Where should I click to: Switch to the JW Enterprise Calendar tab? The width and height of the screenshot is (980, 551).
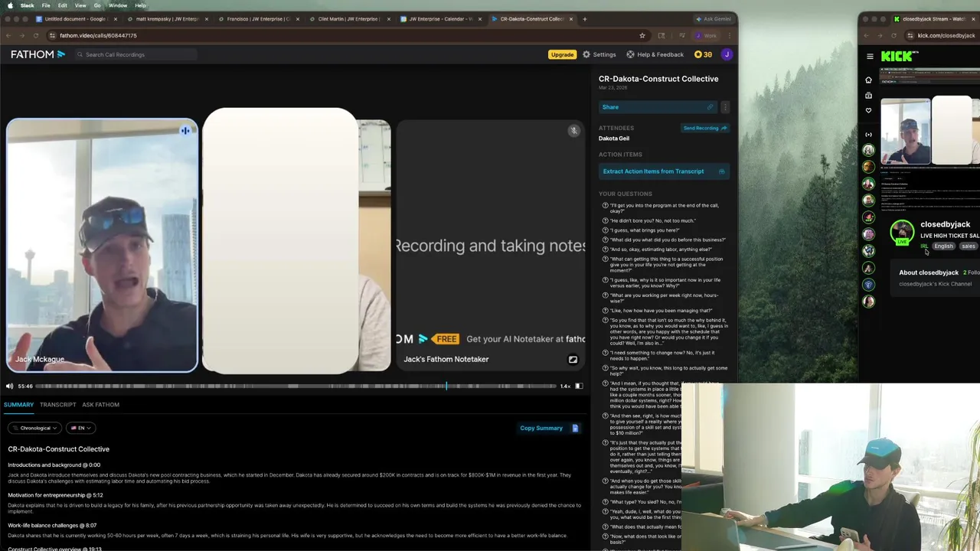pos(440,18)
